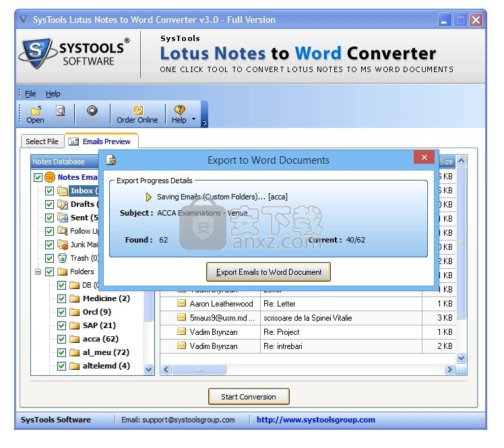Toggle the Notes Email root checkbox
The image size is (504, 448).
pyautogui.click(x=38, y=177)
